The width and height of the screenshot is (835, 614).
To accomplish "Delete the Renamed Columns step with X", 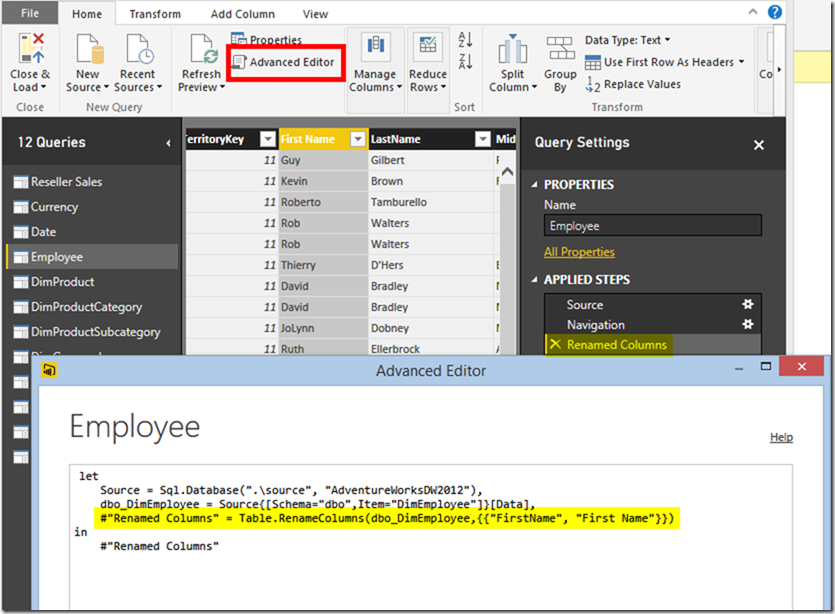I will pyautogui.click(x=555, y=344).
